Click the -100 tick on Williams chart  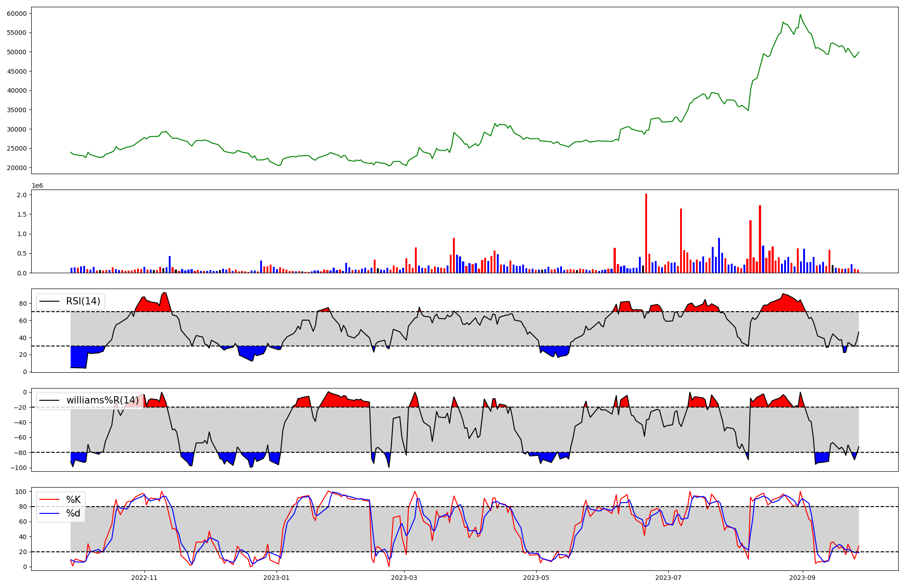(19, 468)
